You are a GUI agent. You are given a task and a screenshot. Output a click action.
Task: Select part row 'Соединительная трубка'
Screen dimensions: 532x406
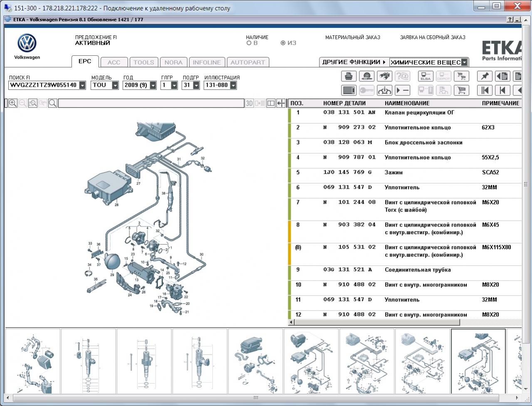point(405,273)
